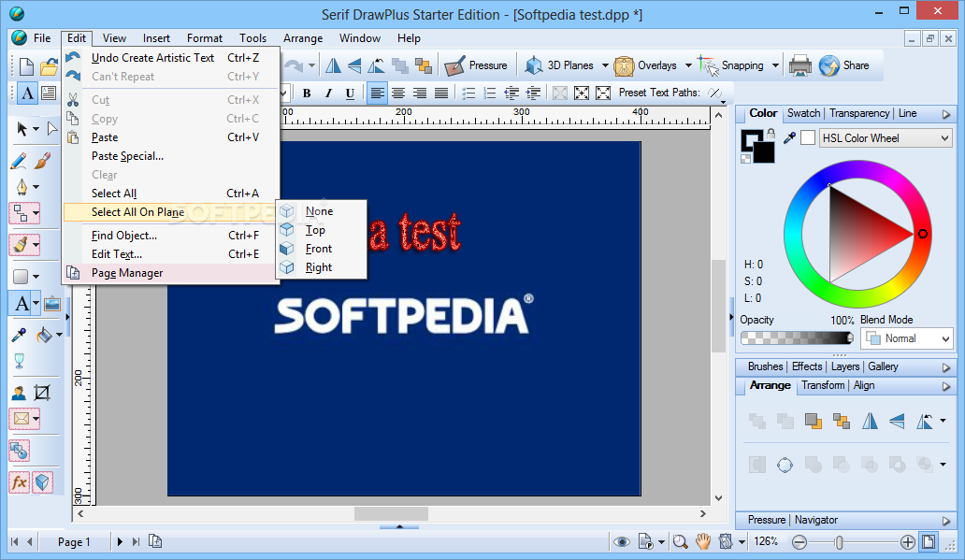Open the Blend Mode Normal dropdown
This screenshot has width=965, height=560.
pos(906,338)
